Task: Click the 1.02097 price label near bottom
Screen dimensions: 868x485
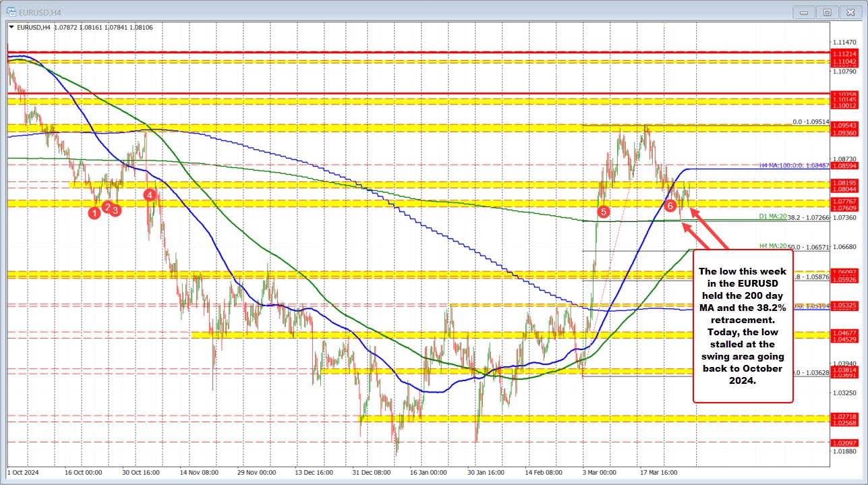Action: click(x=844, y=443)
